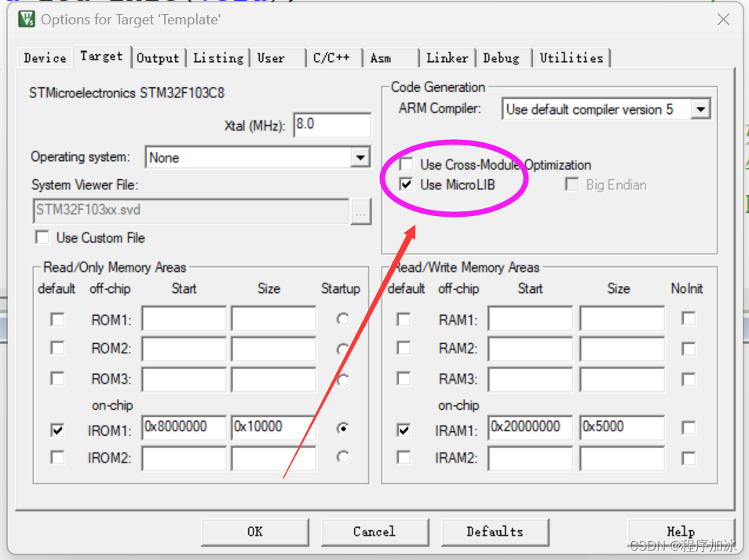Check the ROM2 default checkbox
749x560 pixels.
57,348
